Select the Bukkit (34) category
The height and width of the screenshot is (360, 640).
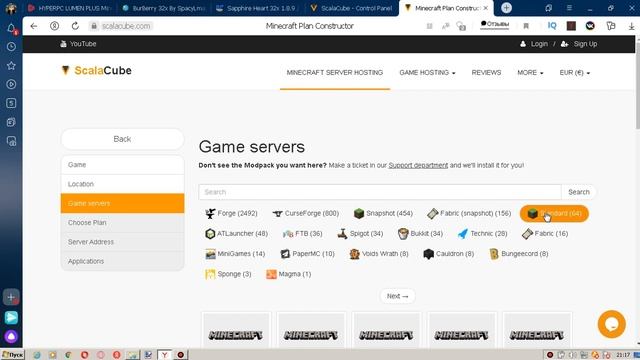pos(420,233)
